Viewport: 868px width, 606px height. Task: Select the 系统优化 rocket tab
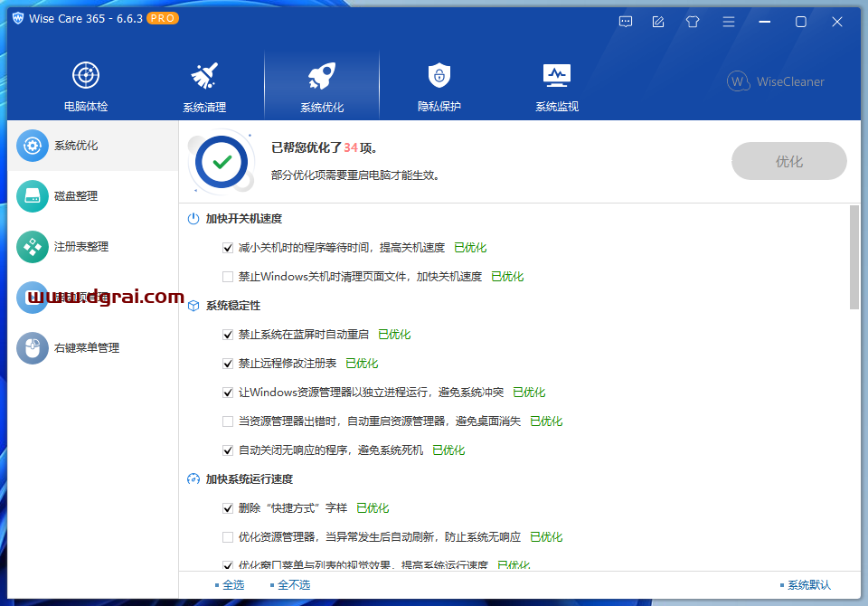click(x=322, y=87)
